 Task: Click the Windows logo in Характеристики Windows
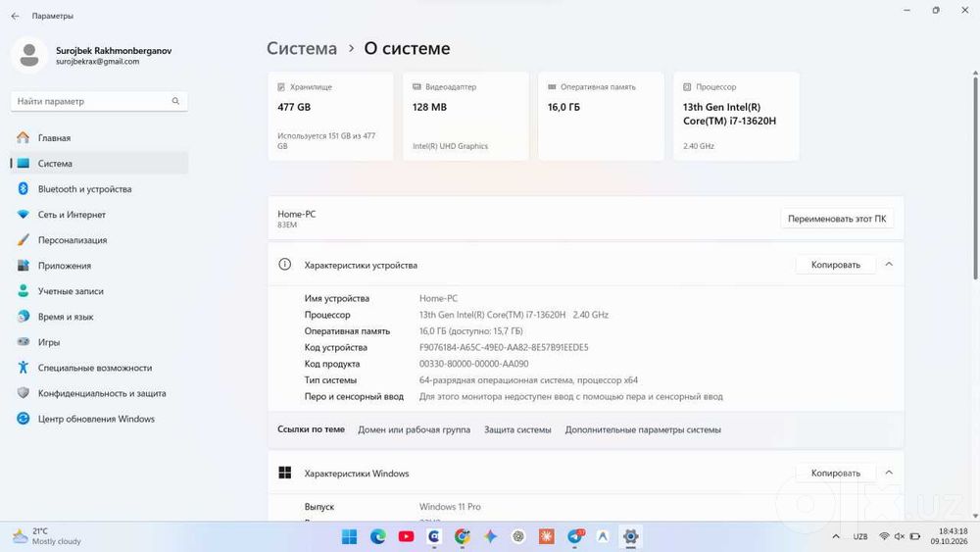click(285, 473)
